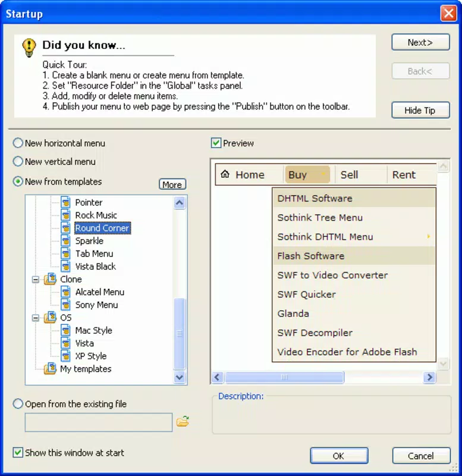Select the Vista Black template label

[96, 266]
